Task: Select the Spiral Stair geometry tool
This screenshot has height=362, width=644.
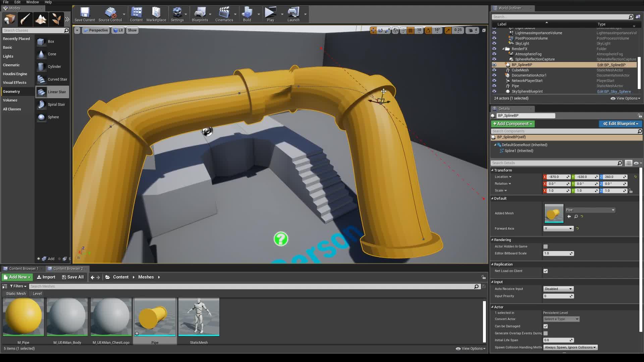Action: point(52,104)
